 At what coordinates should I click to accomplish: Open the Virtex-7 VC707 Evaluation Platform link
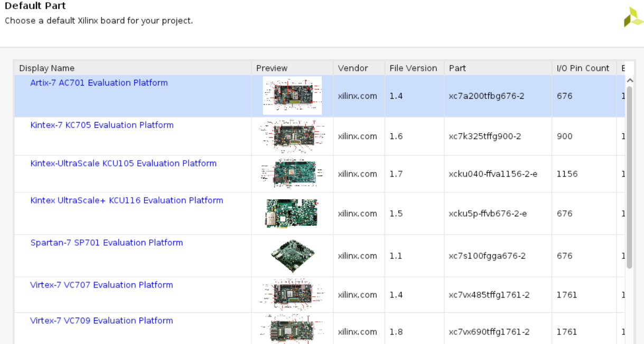(101, 285)
